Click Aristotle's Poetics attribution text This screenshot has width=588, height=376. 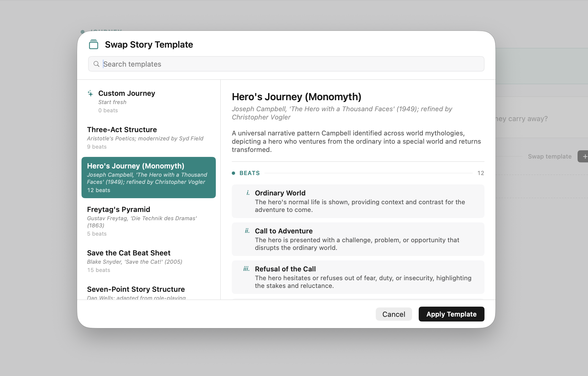click(145, 138)
